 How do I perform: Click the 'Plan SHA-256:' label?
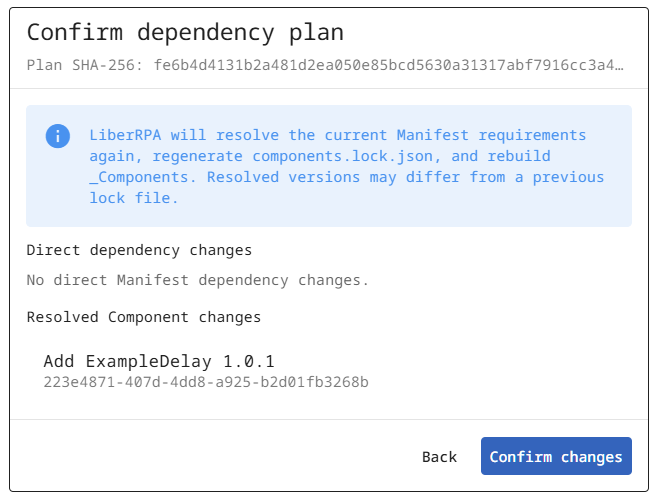tap(85, 65)
